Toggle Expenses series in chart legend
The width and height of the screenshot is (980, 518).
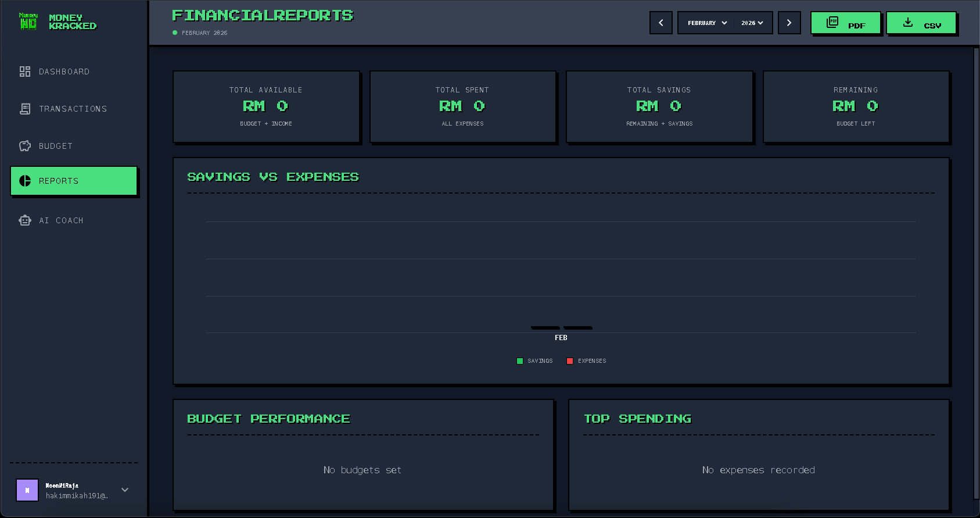586,361
